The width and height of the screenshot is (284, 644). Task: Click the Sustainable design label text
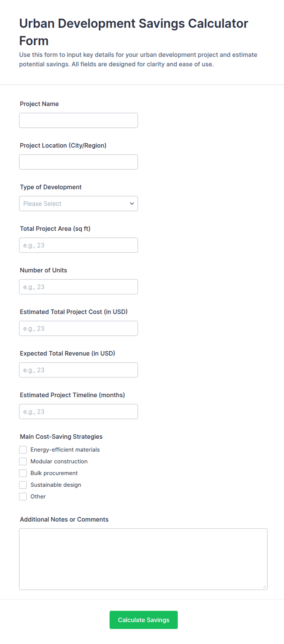pyautogui.click(x=56, y=485)
